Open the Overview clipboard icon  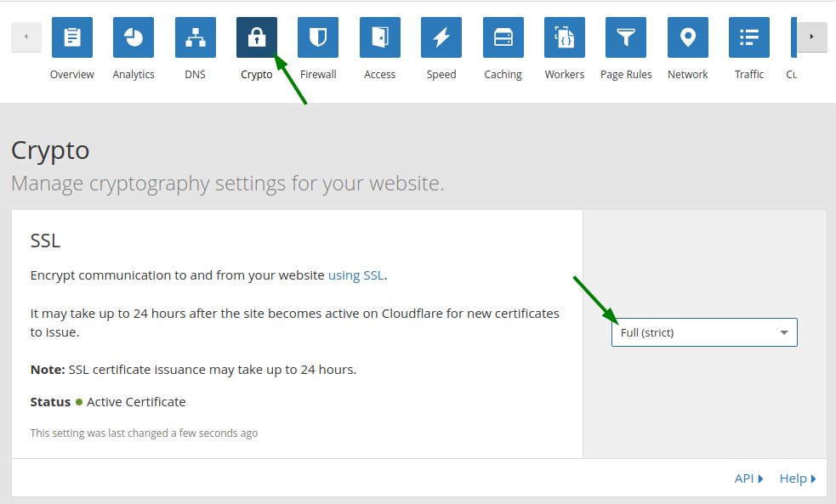pos(72,37)
